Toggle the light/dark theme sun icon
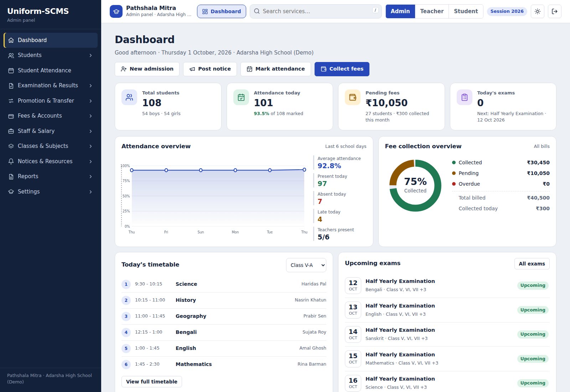This screenshot has width=570, height=392. pos(538,11)
